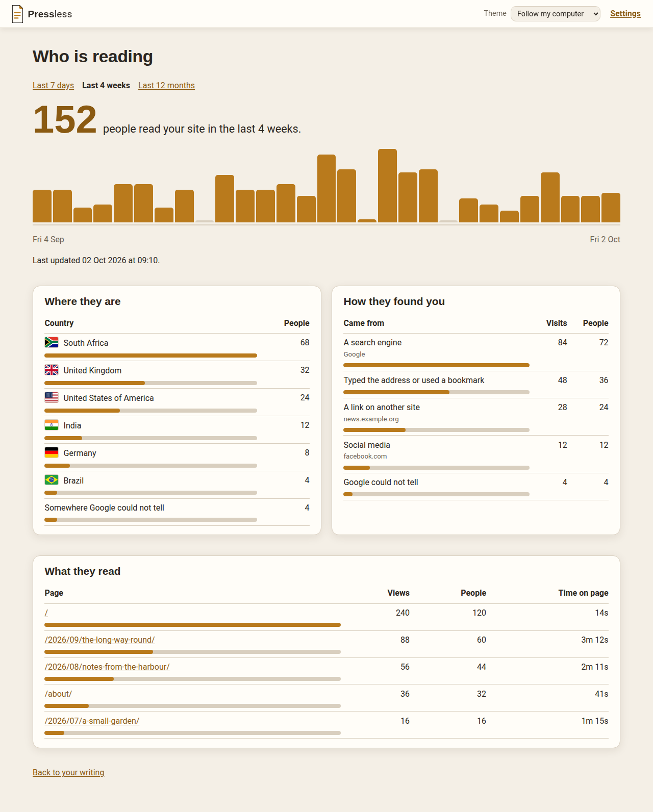Click the United States flag icon
Image resolution: width=653 pixels, height=812 pixels.
[x=52, y=397]
